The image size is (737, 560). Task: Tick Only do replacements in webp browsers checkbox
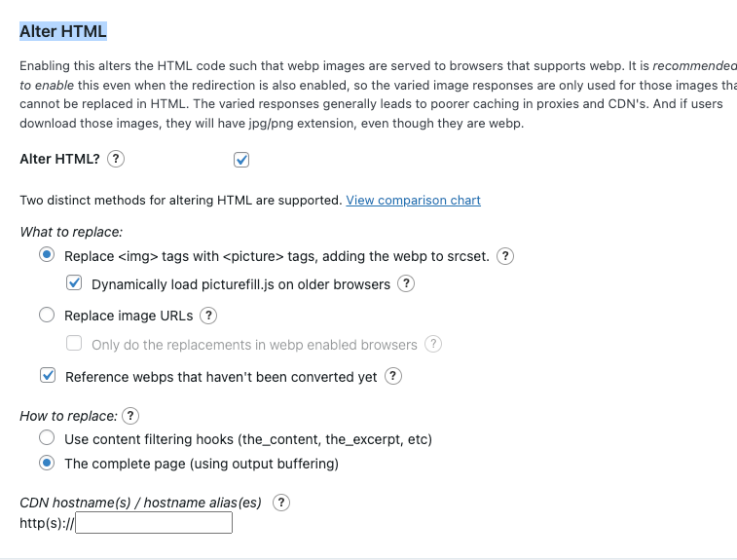click(x=74, y=343)
